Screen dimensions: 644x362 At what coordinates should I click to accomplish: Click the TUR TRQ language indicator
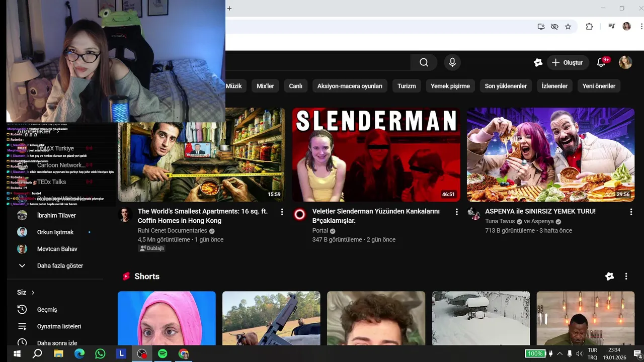tap(593, 353)
